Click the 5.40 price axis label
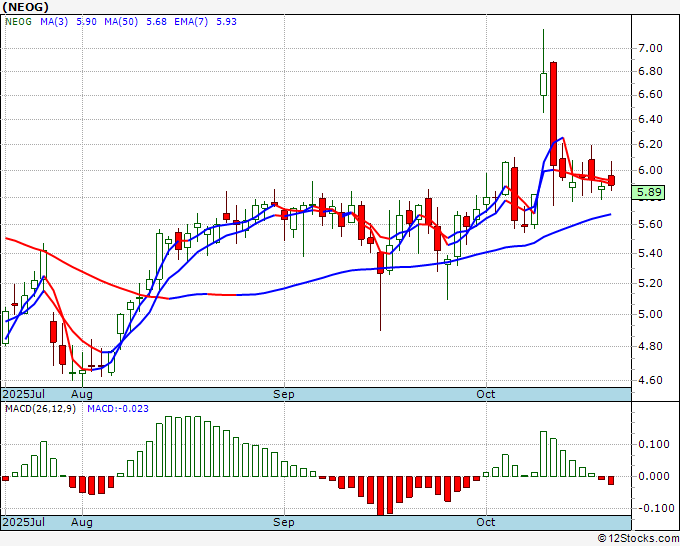 [650, 253]
